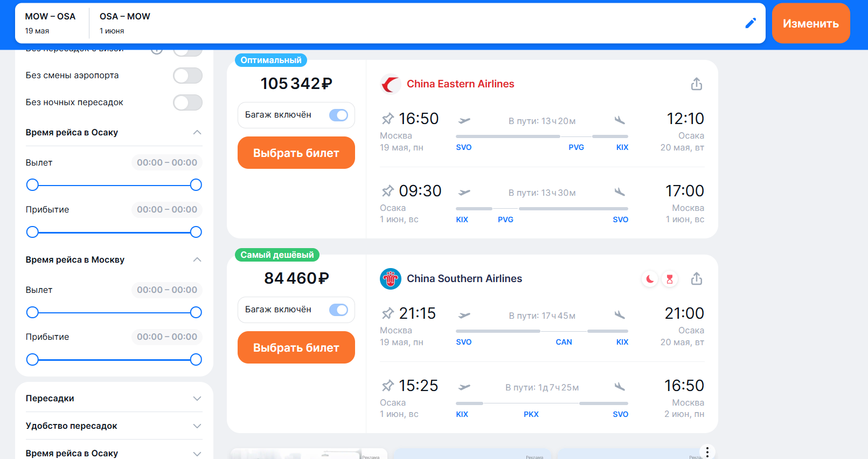This screenshot has width=868, height=459.
Task: Click China Southern Airlines logo
Action: (x=391, y=279)
